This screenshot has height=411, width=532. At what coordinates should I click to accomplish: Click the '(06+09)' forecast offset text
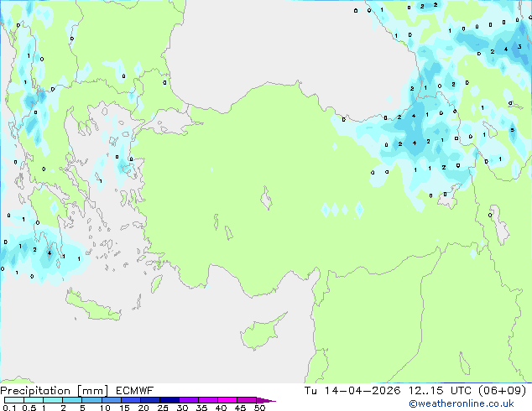[x=502, y=390]
